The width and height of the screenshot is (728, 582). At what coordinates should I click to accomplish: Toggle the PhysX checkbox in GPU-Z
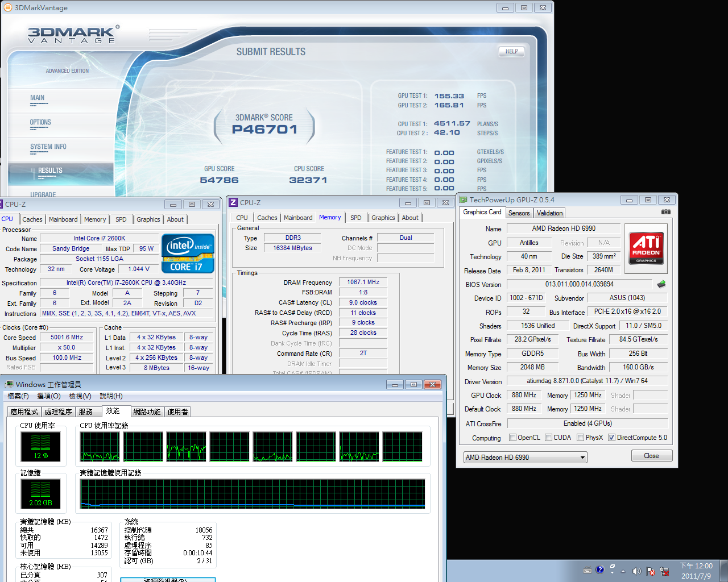tap(580, 437)
